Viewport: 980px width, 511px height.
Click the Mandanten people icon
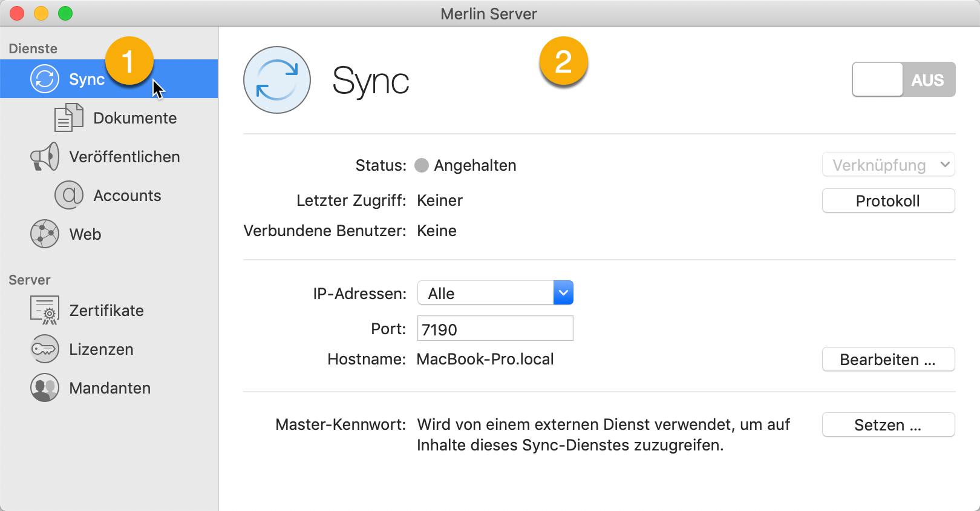[x=45, y=387]
